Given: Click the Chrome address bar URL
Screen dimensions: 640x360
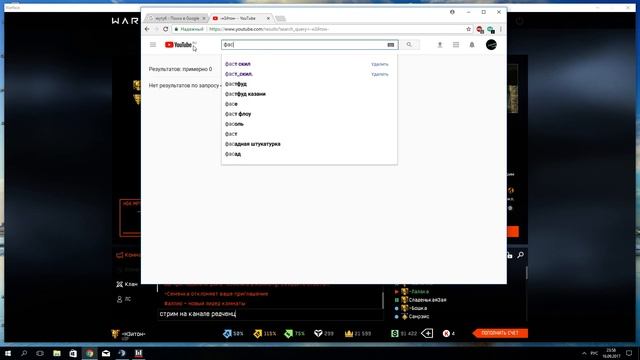Looking at the screenshot, I should tap(269, 29).
